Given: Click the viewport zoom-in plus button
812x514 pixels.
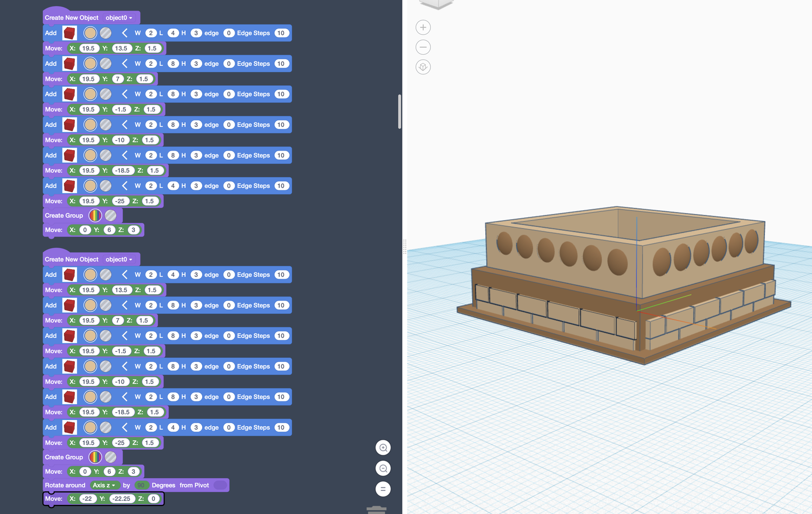Looking at the screenshot, I should click(423, 27).
